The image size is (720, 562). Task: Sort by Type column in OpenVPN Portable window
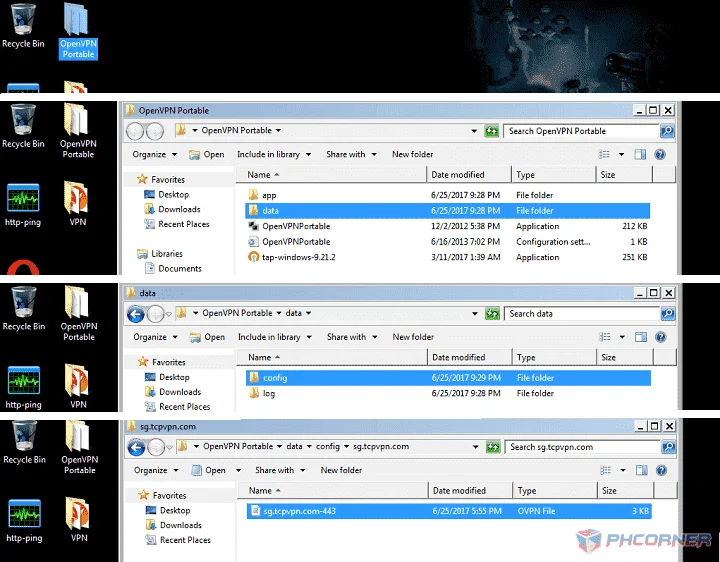(x=553, y=175)
